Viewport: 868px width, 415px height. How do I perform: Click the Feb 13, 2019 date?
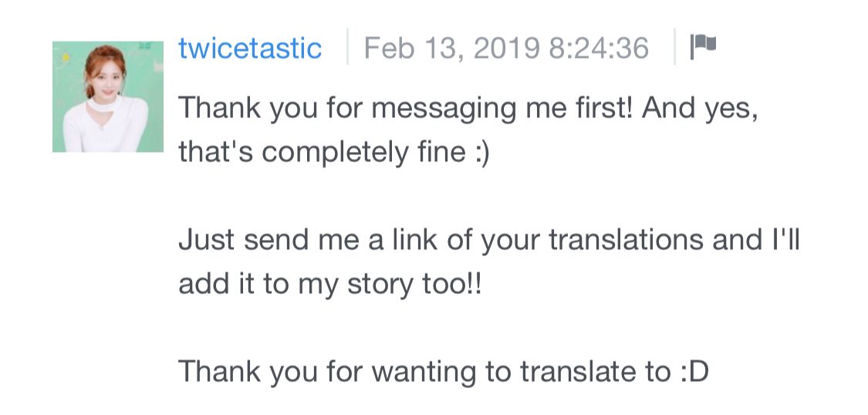451,48
